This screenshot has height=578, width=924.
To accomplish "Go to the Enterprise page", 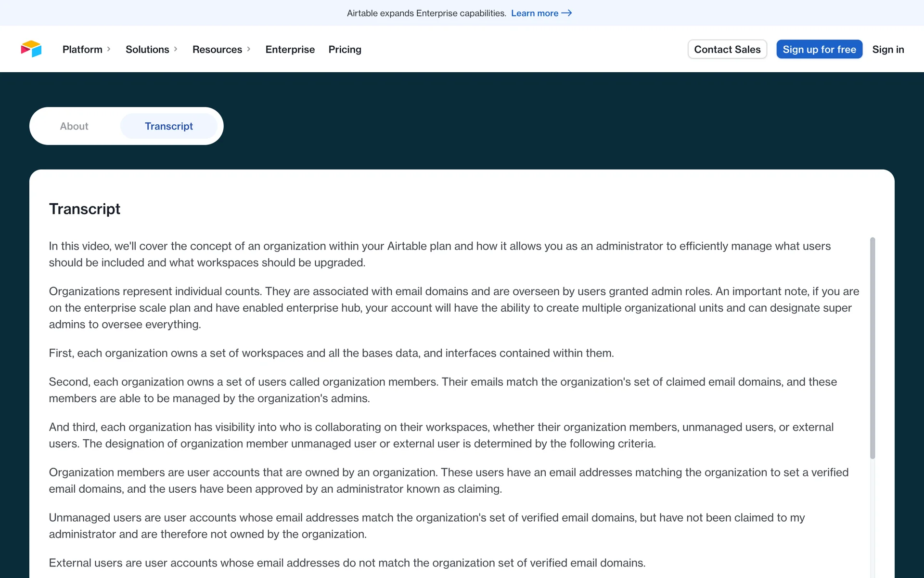I will point(290,49).
